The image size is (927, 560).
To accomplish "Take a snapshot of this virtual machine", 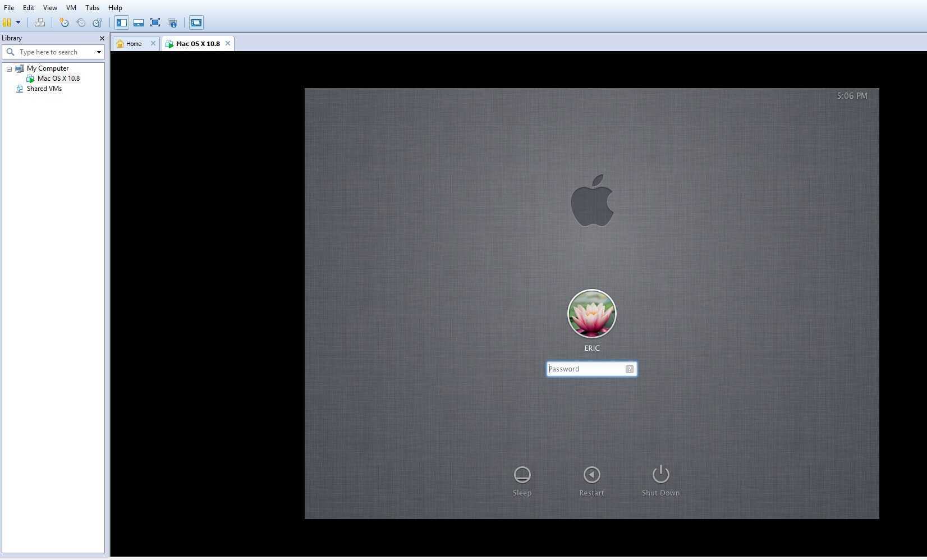I will (64, 23).
